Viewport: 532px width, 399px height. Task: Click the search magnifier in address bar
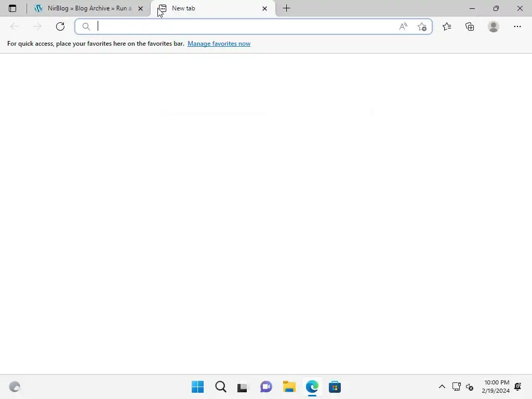(86, 26)
